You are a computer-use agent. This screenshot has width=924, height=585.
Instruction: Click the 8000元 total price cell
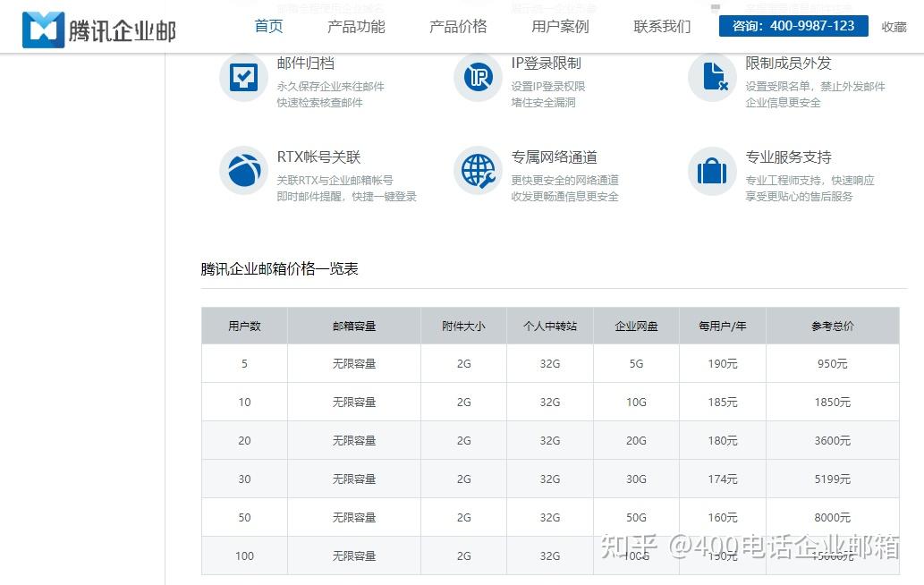coord(833,517)
